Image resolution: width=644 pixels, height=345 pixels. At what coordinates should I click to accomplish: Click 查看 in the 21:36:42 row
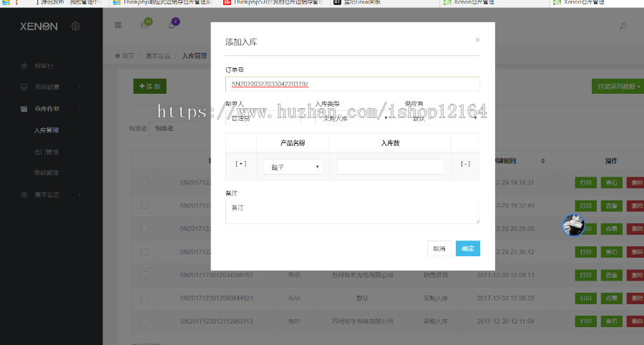coord(612,252)
